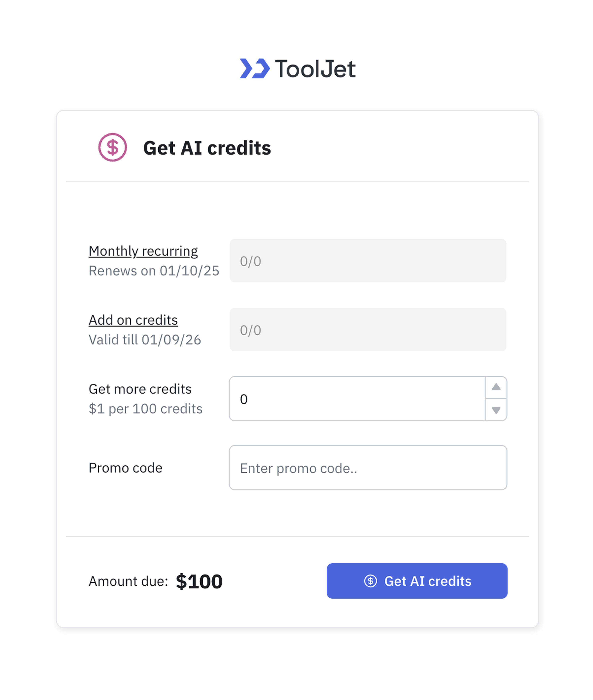This screenshot has width=593, height=700.
Task: Click the "Valid till 01/09/26" text
Action: 145,340
